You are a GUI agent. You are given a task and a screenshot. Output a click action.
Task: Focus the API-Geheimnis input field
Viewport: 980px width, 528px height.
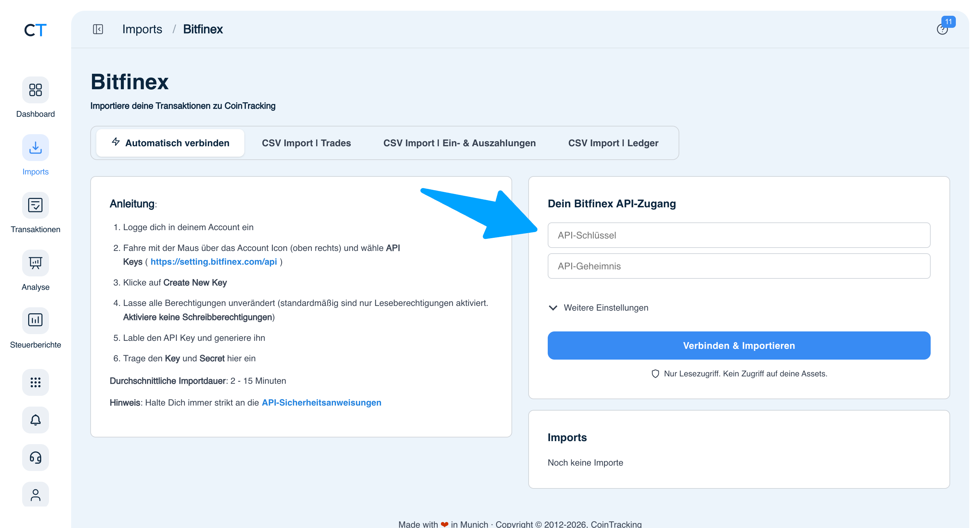739,266
